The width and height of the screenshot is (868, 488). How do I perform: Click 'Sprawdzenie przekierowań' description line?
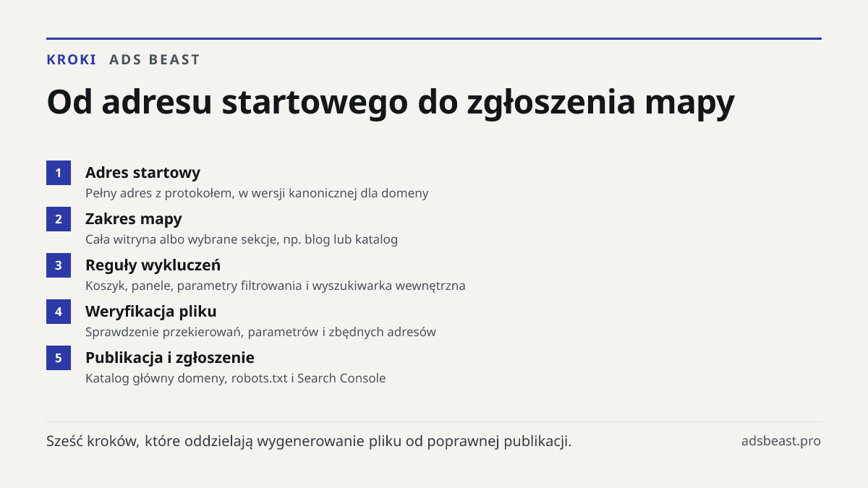[260, 332]
